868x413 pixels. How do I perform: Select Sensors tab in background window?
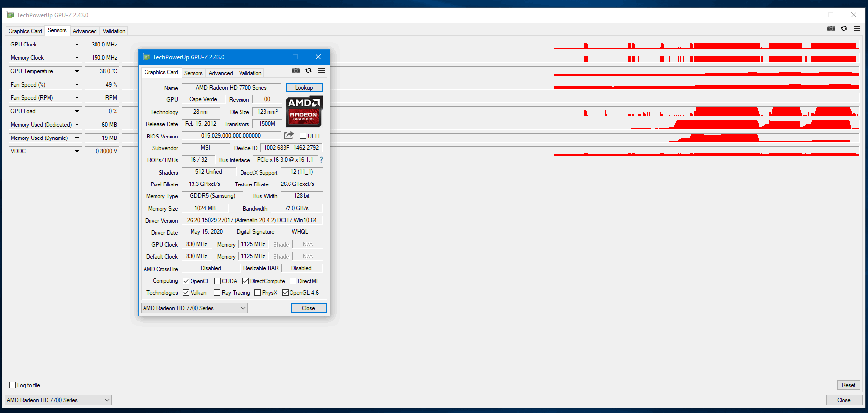tap(57, 30)
